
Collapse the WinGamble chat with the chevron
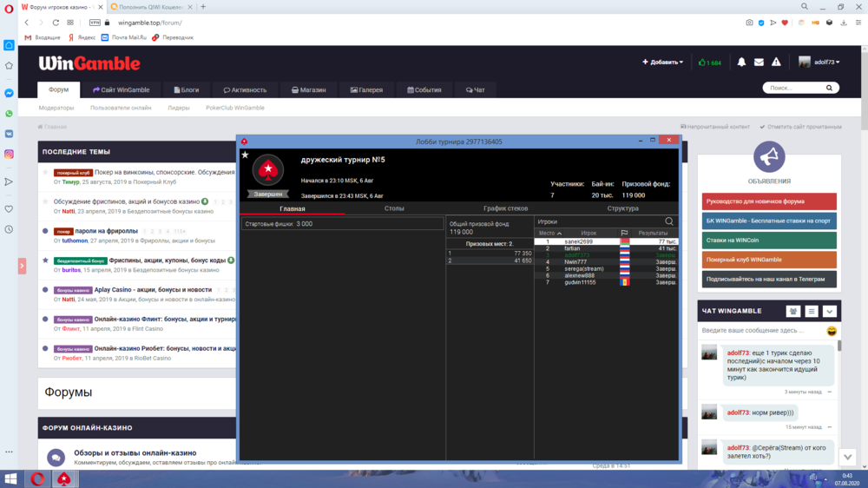[829, 311]
